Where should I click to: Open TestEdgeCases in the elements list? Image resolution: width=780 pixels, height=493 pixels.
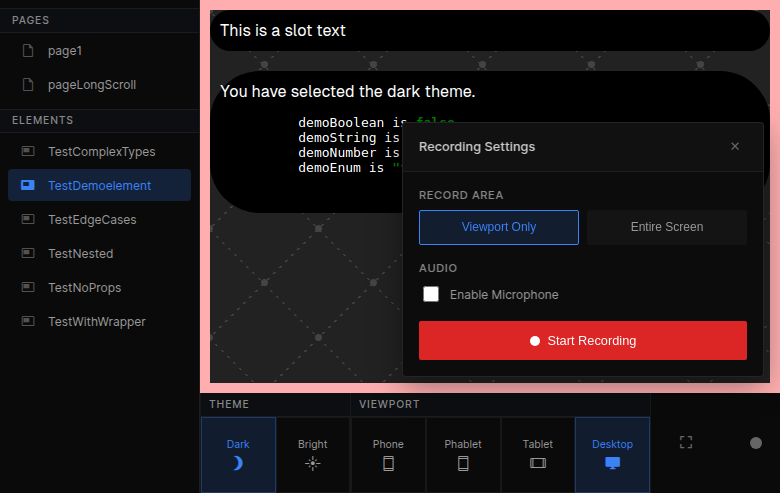click(x=92, y=220)
